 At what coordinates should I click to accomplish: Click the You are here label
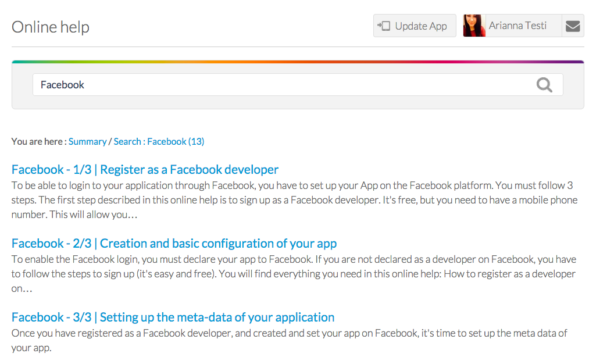pos(38,141)
